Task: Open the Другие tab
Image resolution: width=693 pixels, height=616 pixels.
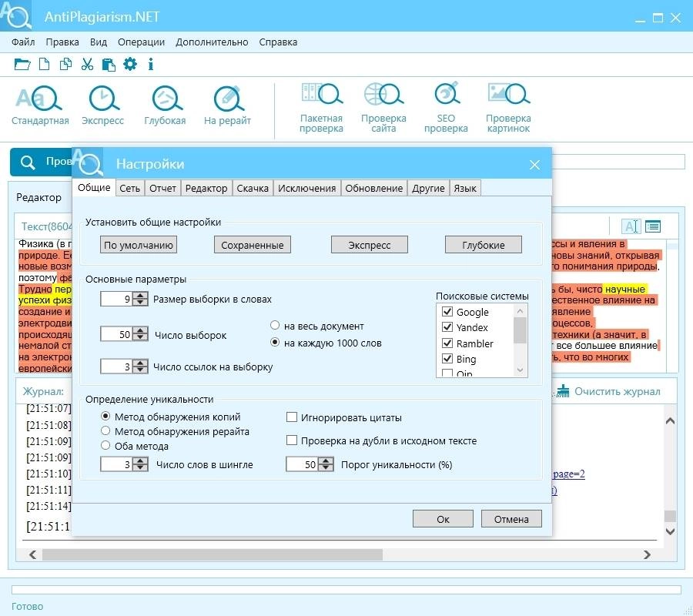Action: click(x=428, y=188)
